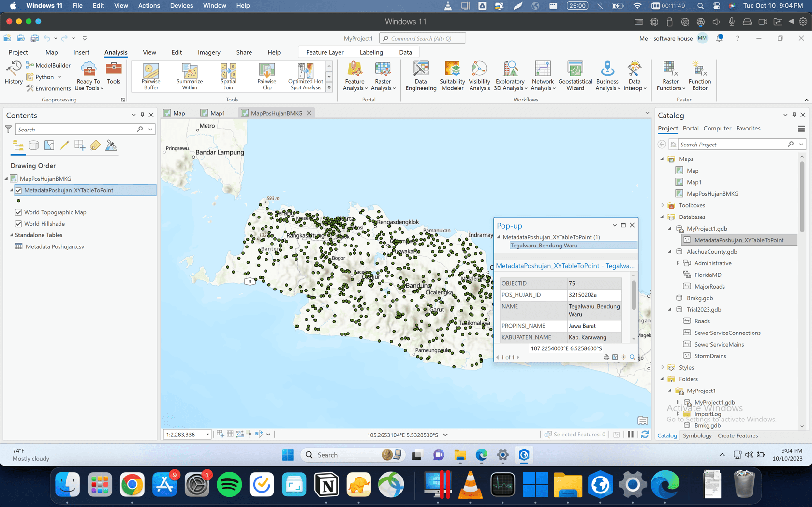Viewport: 812px width, 507px height.
Task: Click the Contents panel search box
Action: coord(77,129)
